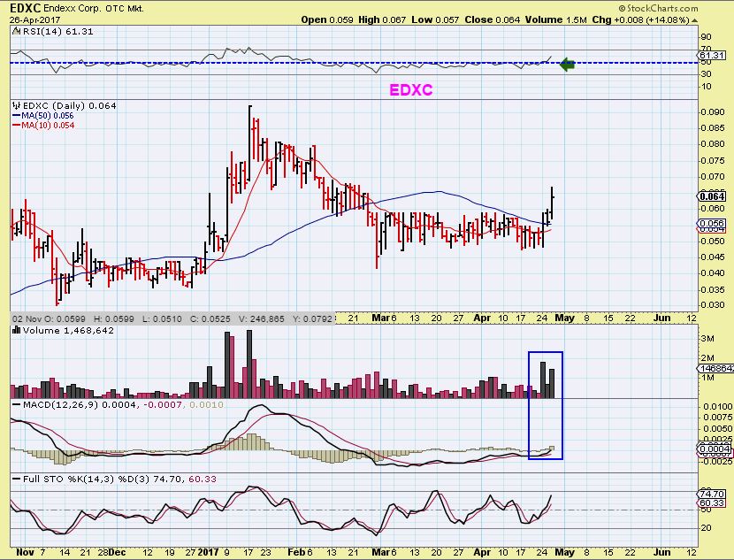This screenshot has width=734, height=560.
Task: Click the 0.0100 MACD axis label
Action: pyautogui.click(x=717, y=407)
